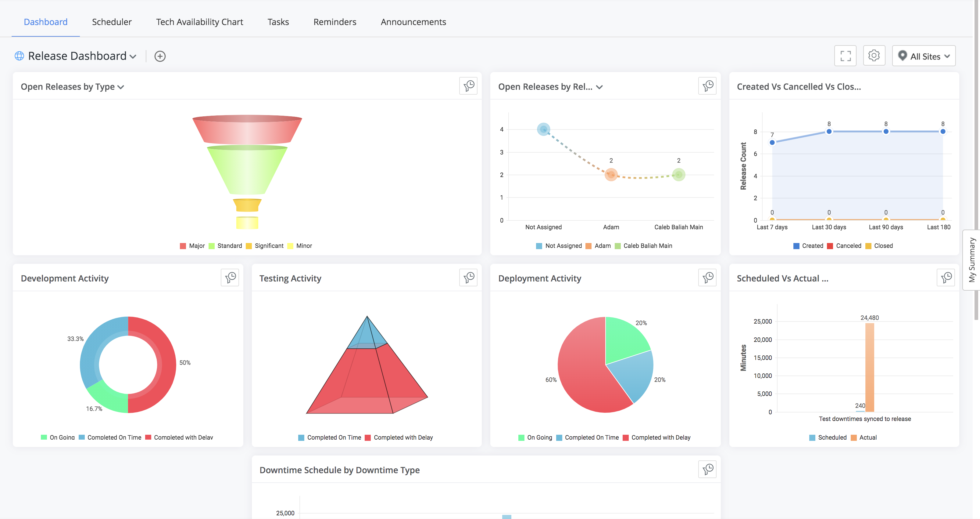The image size is (980, 519).
Task: Open the My Summary side panel
Action: coord(972,260)
